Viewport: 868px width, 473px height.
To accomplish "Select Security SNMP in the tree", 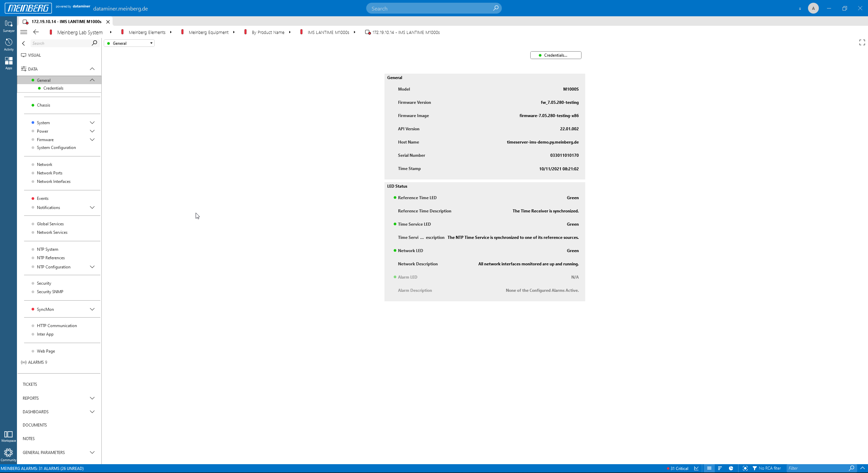I will (x=50, y=292).
